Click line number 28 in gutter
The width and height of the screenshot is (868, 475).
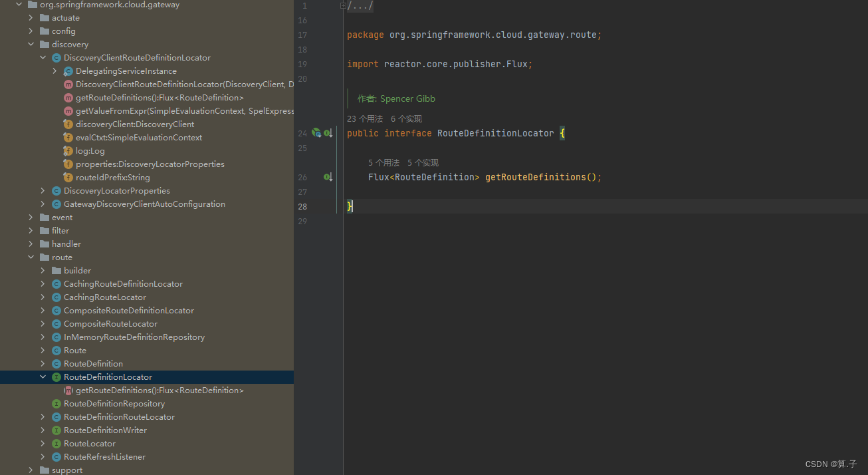click(302, 207)
